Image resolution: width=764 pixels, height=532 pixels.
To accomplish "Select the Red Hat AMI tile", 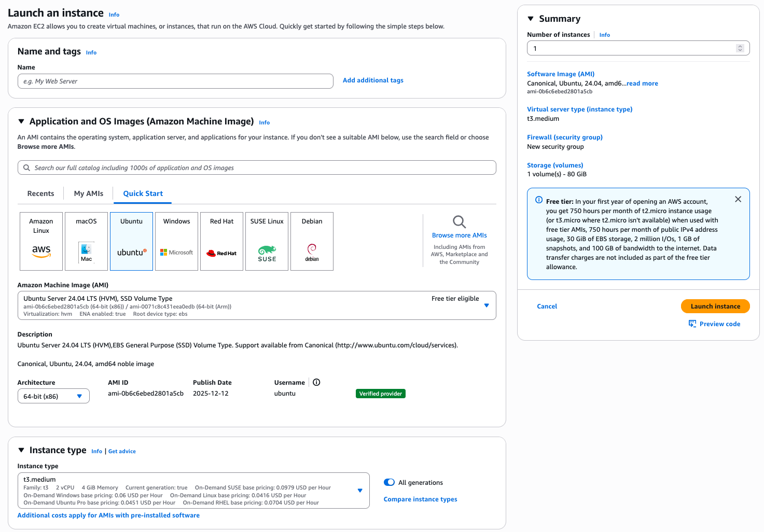I will (x=222, y=241).
